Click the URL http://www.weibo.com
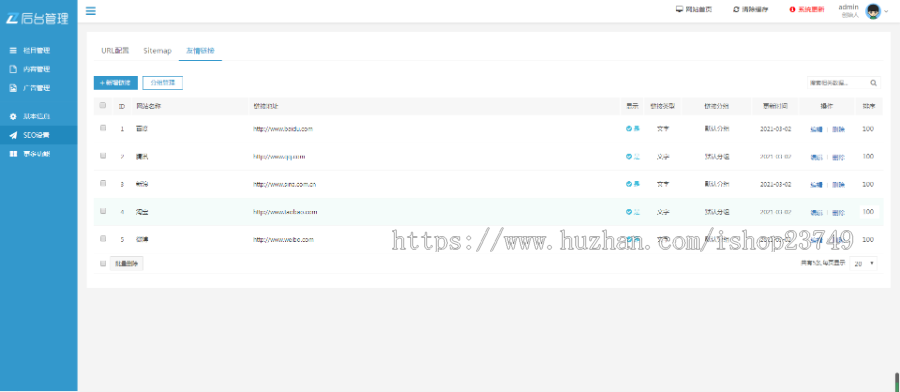Image resolution: width=900 pixels, height=392 pixels. [x=284, y=239]
